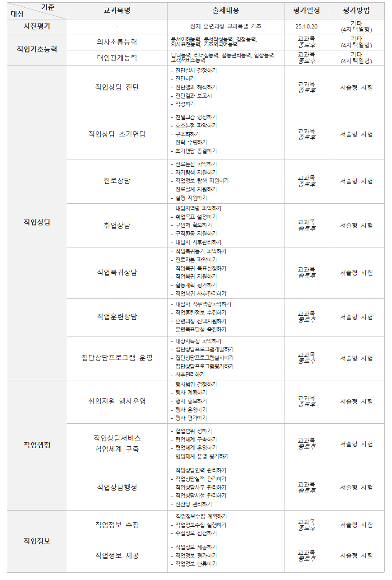392x580 pixels.
Task: Click the 직업정보 category cell
Action: 37,541
